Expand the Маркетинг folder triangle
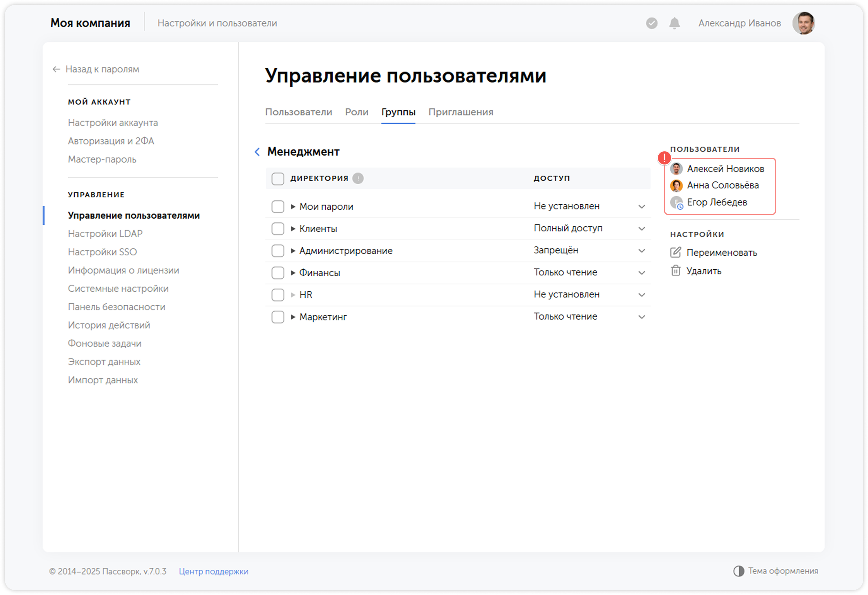 (293, 317)
